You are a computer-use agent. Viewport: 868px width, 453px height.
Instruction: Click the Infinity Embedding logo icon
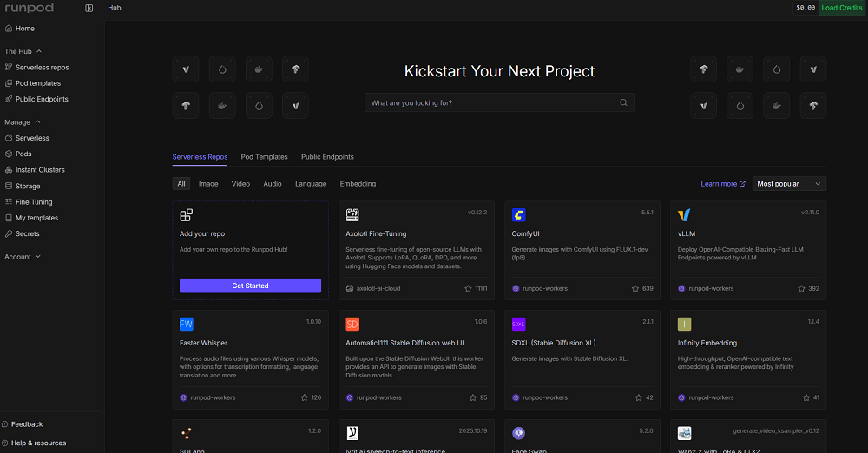pos(684,324)
